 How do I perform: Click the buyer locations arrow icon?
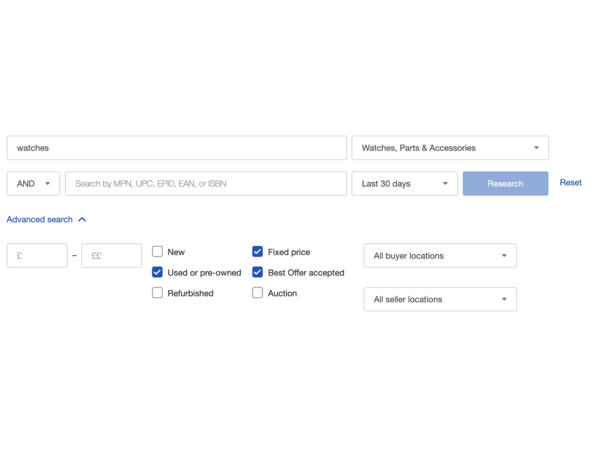pos(504,256)
